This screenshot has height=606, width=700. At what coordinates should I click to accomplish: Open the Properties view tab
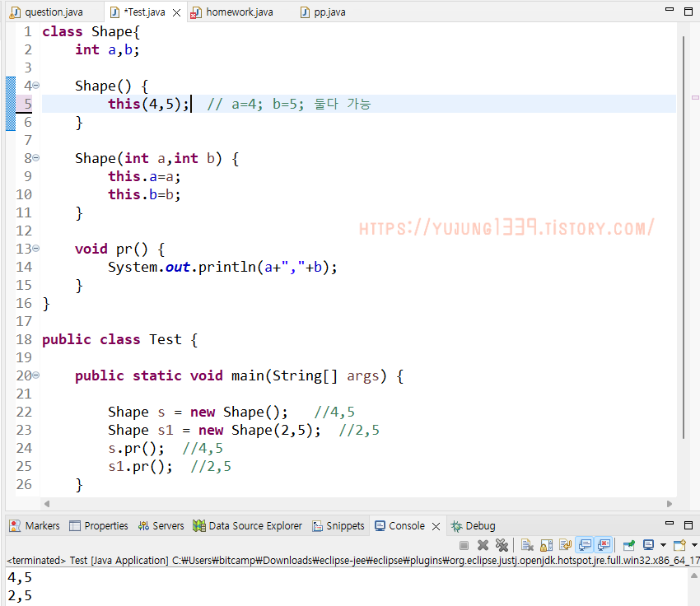(99, 525)
